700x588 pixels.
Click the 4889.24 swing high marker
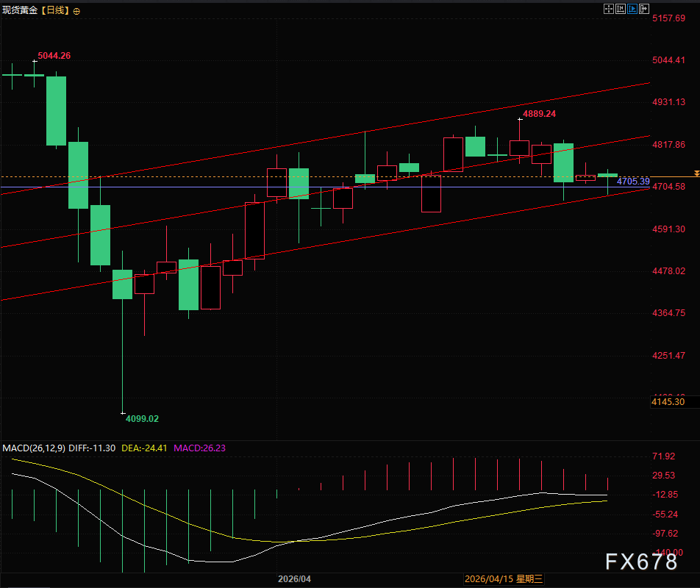pos(539,114)
